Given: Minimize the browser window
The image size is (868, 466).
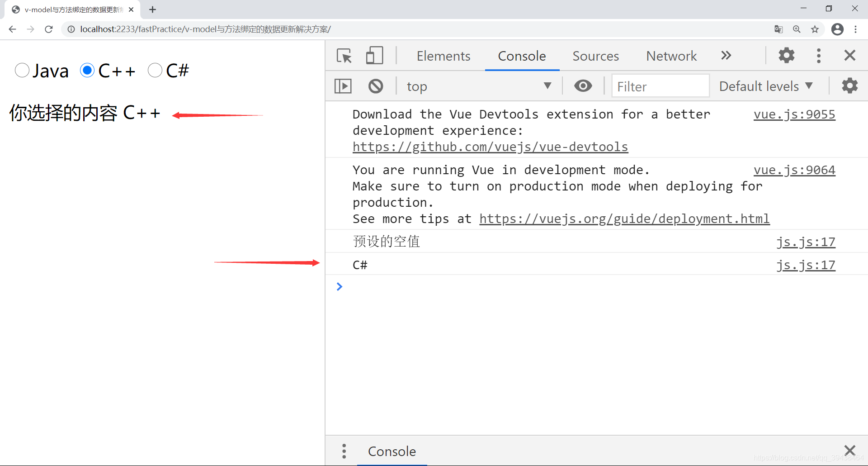Looking at the screenshot, I should 803,8.
